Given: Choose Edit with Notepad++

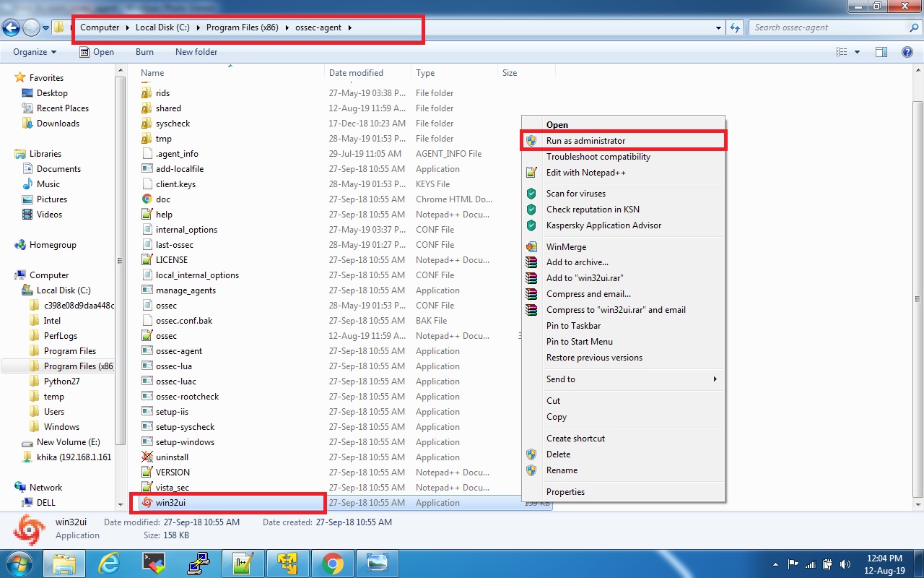Looking at the screenshot, I should click(x=624, y=173).
